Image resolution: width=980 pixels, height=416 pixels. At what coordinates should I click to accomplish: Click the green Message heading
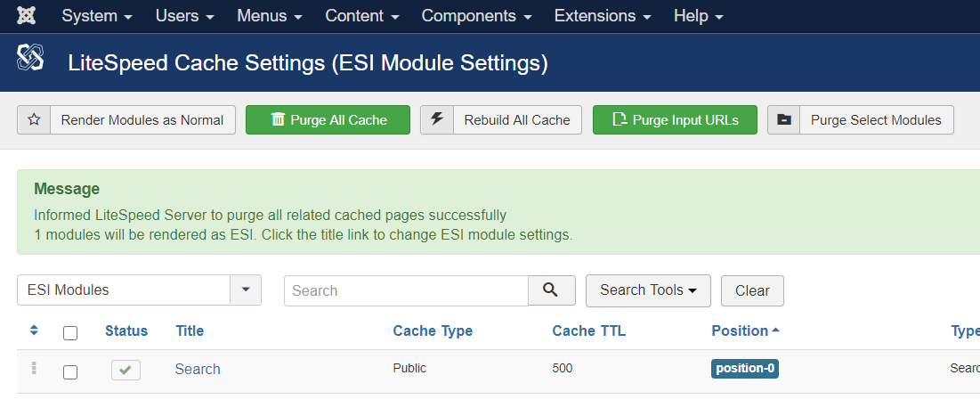(67, 189)
